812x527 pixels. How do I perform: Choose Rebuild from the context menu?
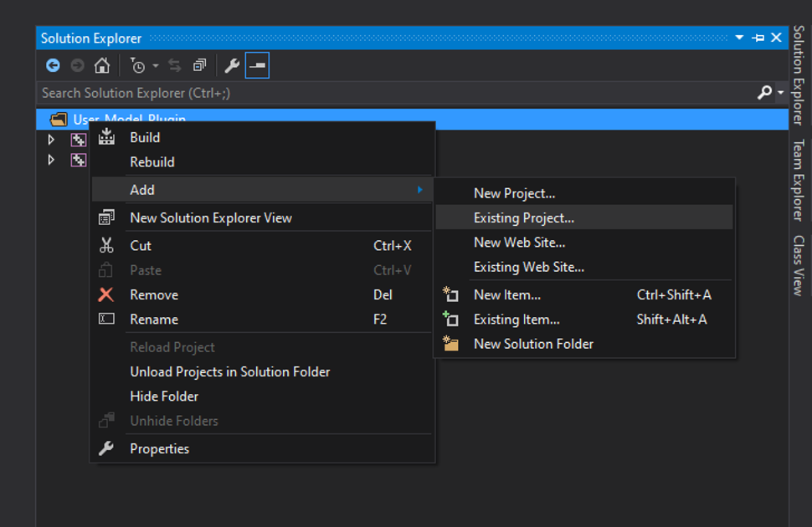pos(262,162)
